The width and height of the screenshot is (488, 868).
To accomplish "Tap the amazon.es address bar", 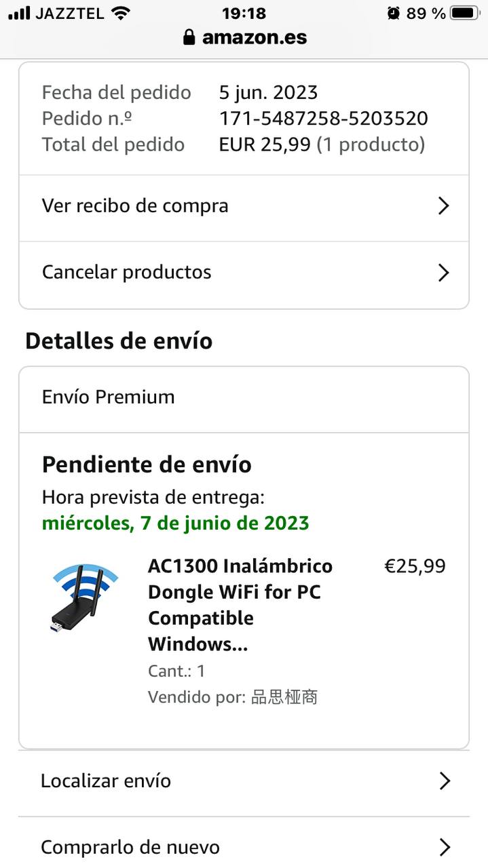I will click(x=254, y=37).
